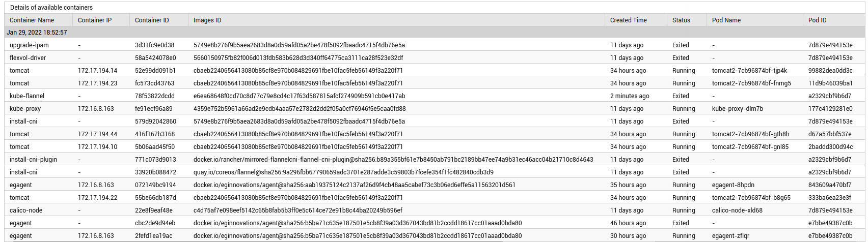Select the calico-node container name
The height and width of the screenshot is (242, 868).
coord(26,210)
